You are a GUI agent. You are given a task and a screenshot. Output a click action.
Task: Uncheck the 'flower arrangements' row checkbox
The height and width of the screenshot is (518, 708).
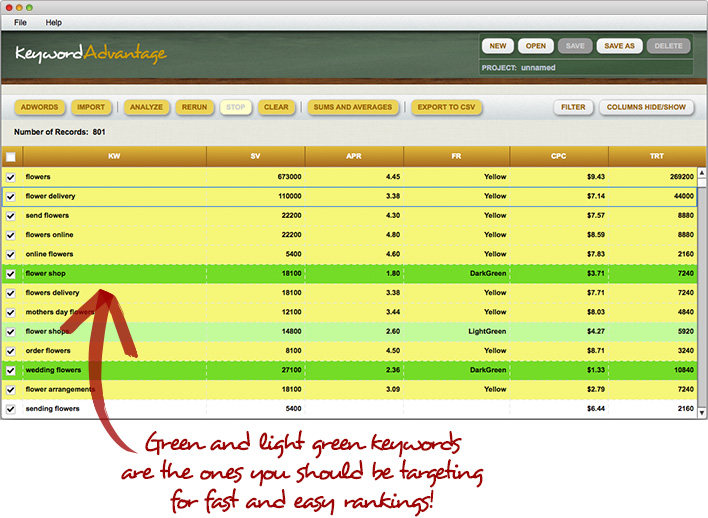[11, 390]
